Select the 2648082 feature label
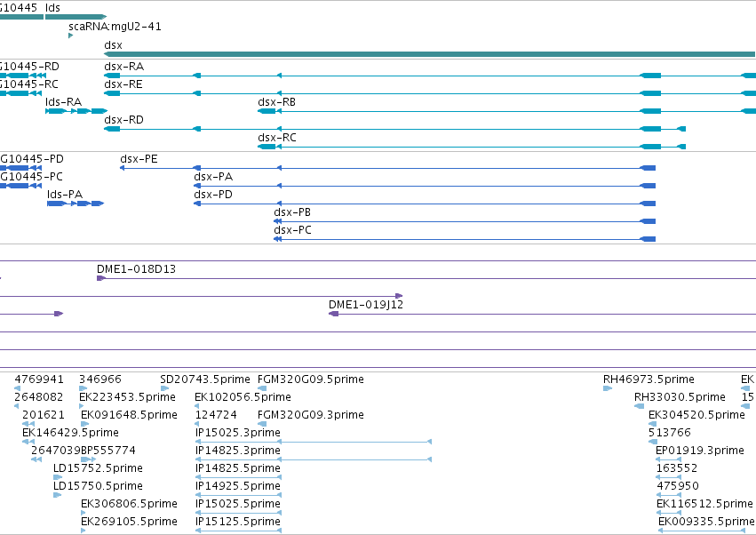Image resolution: width=756 pixels, height=535 pixels. [39, 397]
